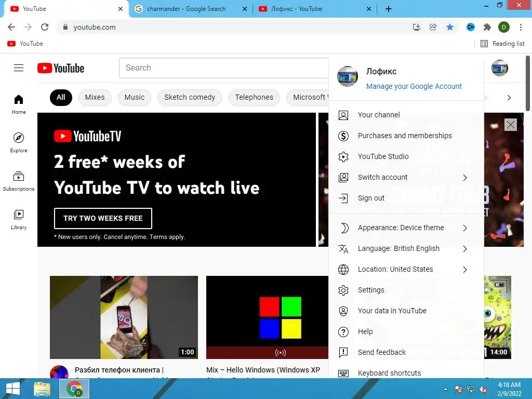Screen dimensions: 532x399
Task: Select the Music filter chip
Action: pos(135,97)
